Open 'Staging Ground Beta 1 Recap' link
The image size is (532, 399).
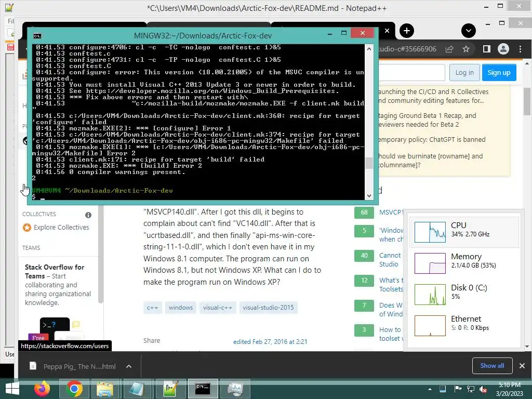pyautogui.click(x=427, y=120)
